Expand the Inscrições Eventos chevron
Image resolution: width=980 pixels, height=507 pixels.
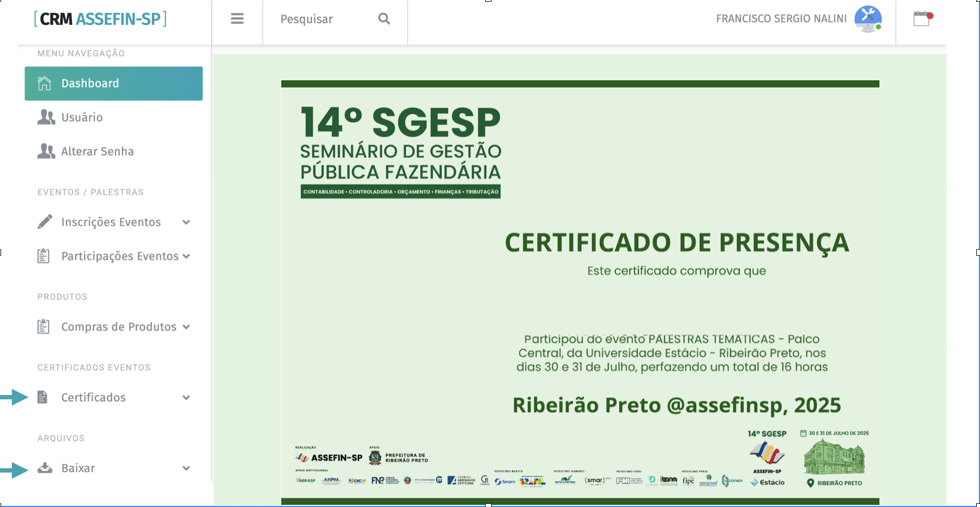pyautogui.click(x=186, y=222)
